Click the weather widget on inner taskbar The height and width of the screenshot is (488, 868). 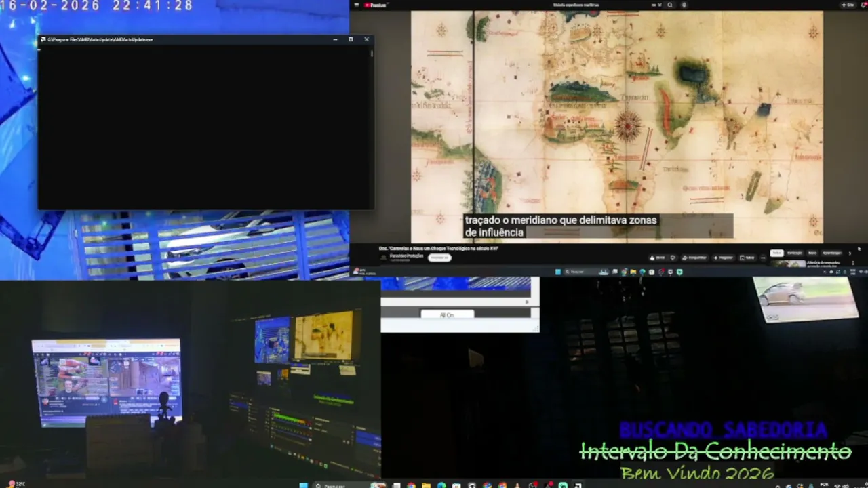tap(363, 272)
